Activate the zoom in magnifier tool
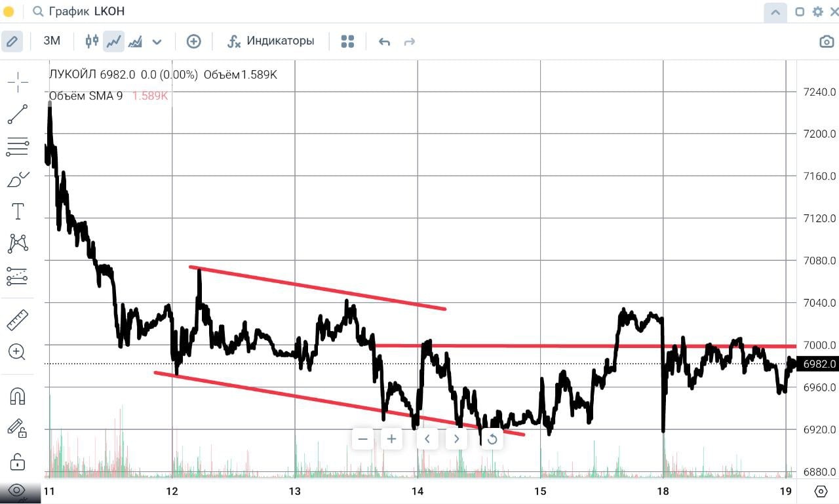839x504 pixels. 18,352
